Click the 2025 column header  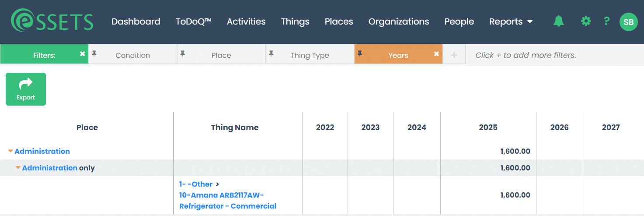coord(488,127)
